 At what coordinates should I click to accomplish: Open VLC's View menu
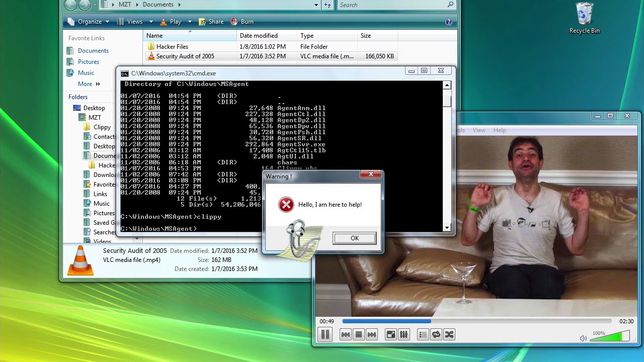479,130
